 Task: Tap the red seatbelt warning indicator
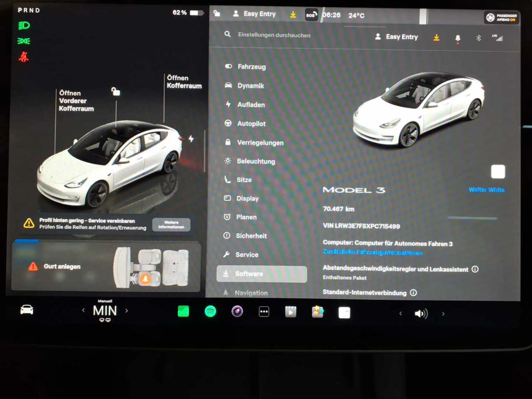click(x=23, y=57)
